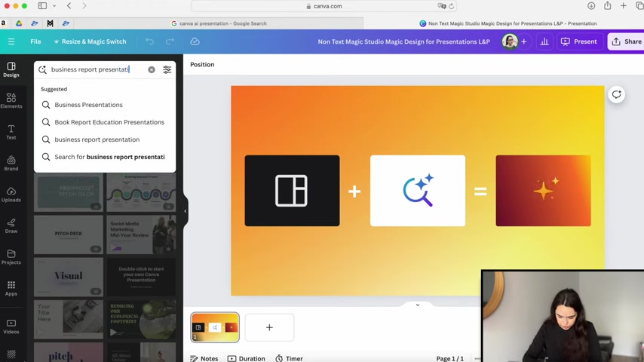
Task: Toggle the main hamburger menu
Action: (11, 41)
